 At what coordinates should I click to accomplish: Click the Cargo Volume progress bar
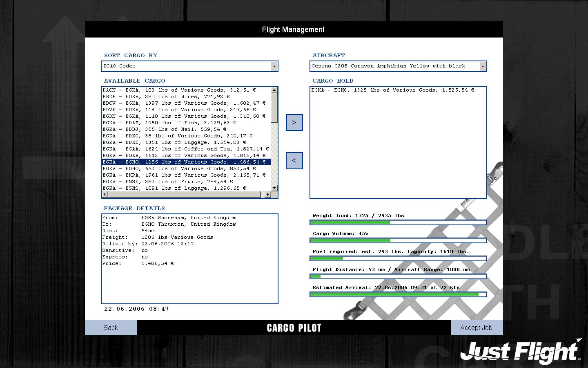click(398, 240)
